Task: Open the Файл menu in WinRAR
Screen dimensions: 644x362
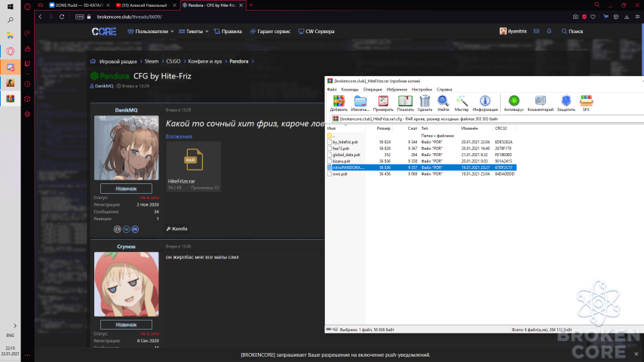Action: click(x=332, y=89)
